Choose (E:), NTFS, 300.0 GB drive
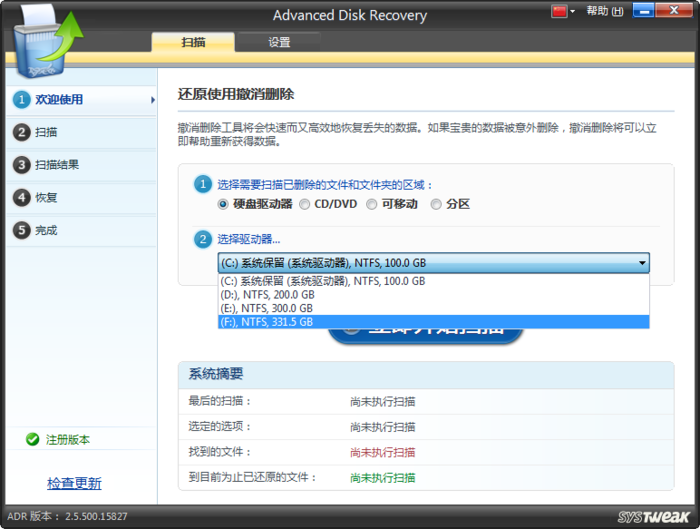The image size is (700, 529). [433, 308]
